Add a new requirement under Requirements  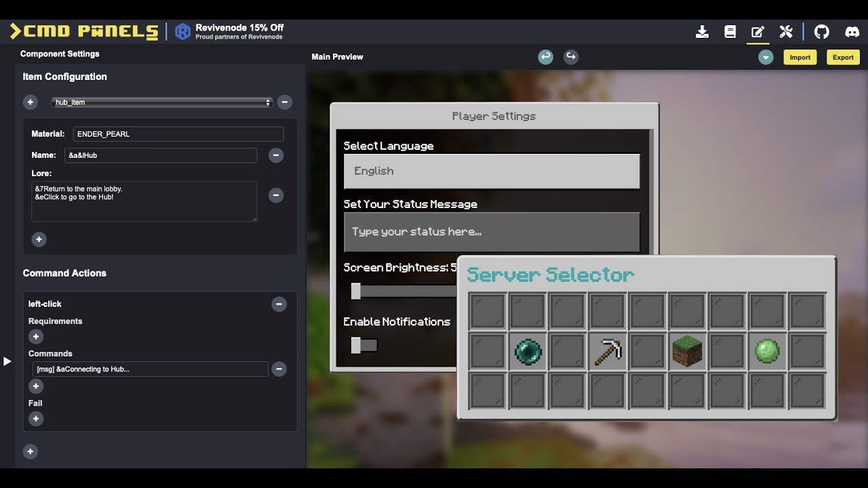(x=36, y=337)
